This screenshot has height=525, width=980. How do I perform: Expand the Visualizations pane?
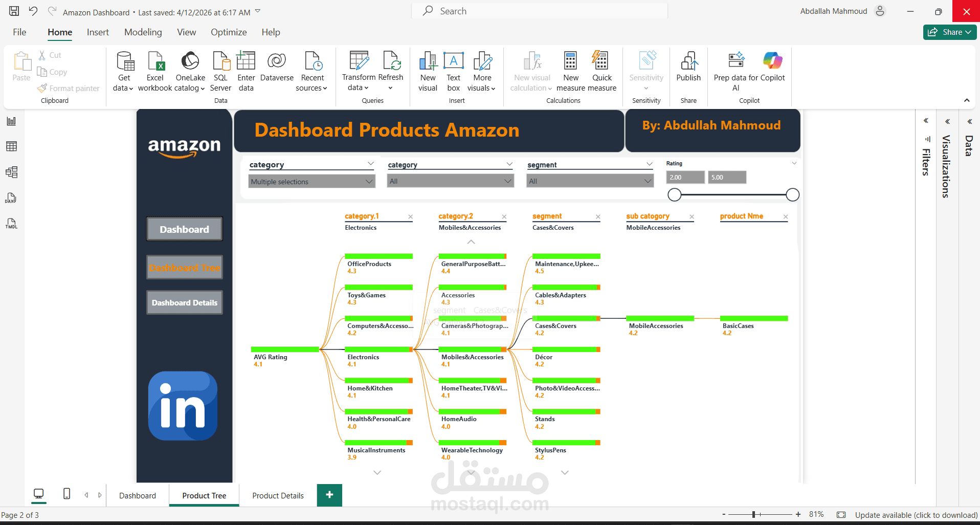[x=948, y=122]
